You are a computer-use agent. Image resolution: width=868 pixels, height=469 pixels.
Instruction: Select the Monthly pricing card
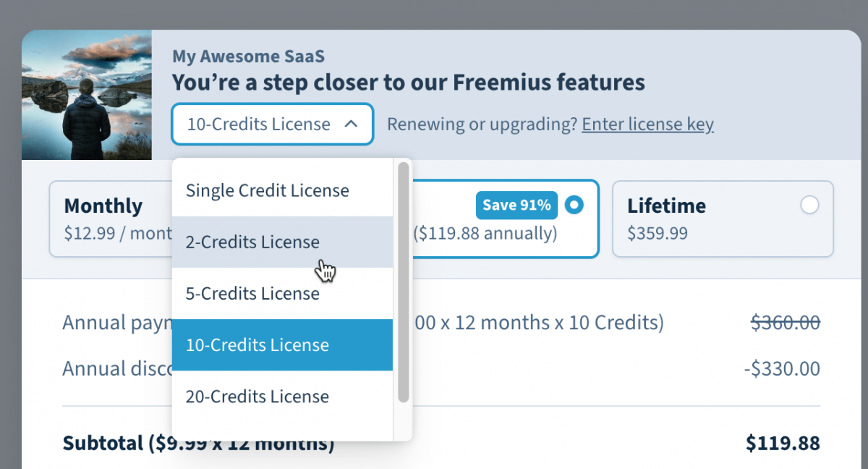tap(109, 219)
